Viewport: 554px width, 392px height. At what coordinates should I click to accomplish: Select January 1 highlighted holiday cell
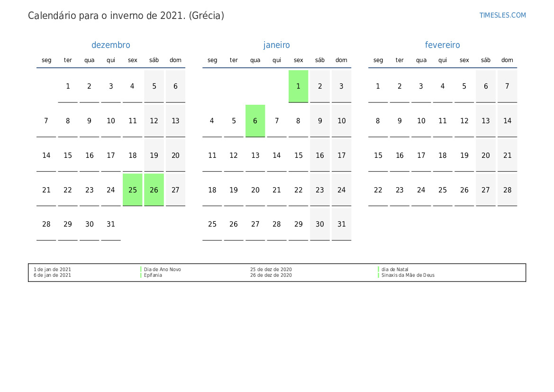point(298,86)
